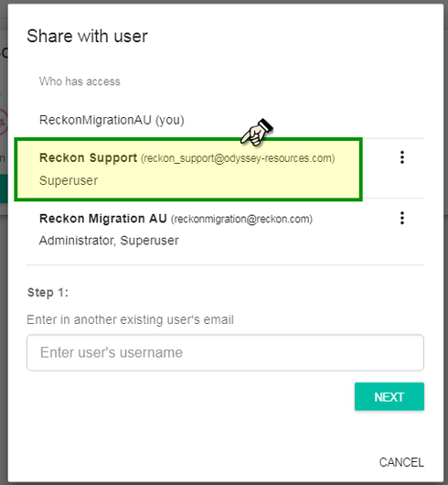Open the three-dot menu for Reckon Support
Screen dimensions: 448x485
[x=402, y=157]
